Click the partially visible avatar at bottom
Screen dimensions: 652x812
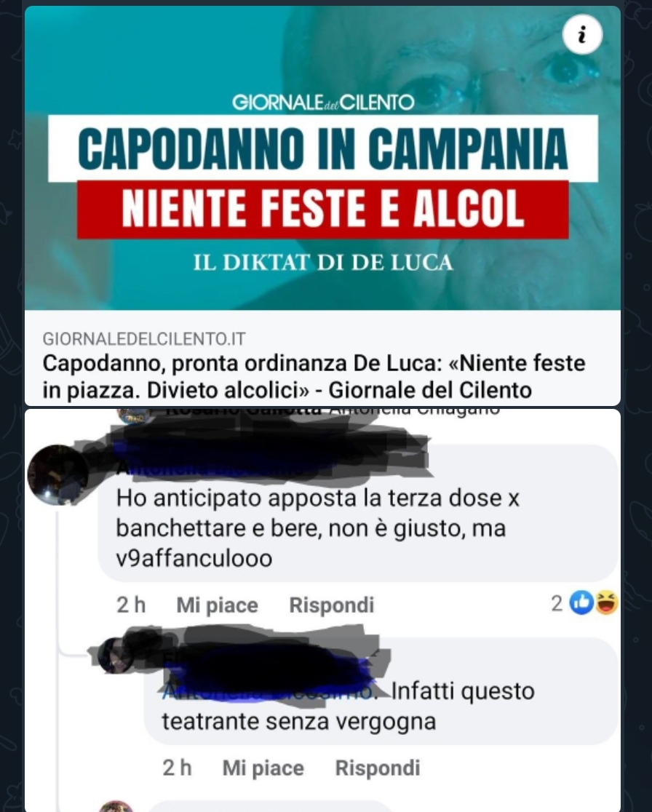tap(116, 806)
